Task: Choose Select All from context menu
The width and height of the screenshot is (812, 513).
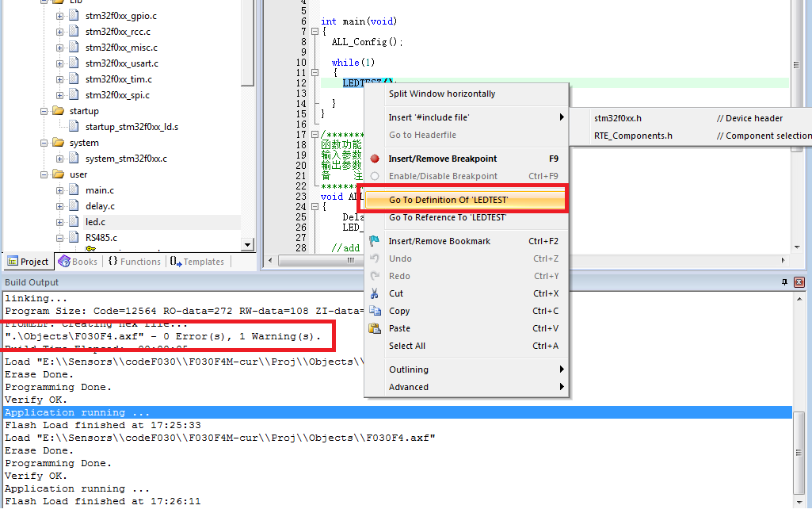Action: [465, 346]
